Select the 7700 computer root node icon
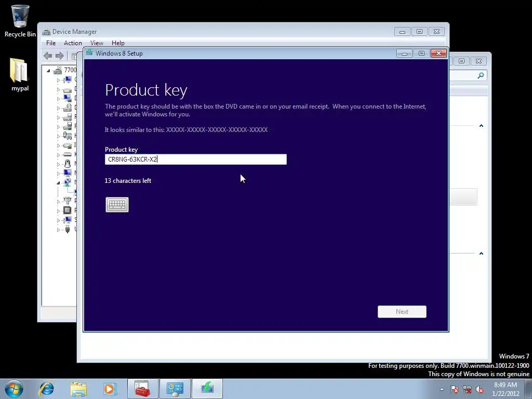 [x=58, y=70]
